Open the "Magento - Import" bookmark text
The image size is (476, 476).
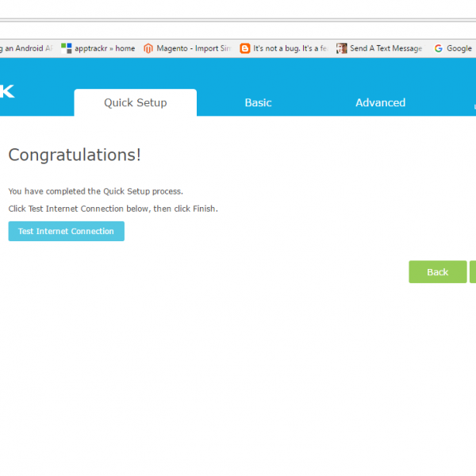pos(194,48)
